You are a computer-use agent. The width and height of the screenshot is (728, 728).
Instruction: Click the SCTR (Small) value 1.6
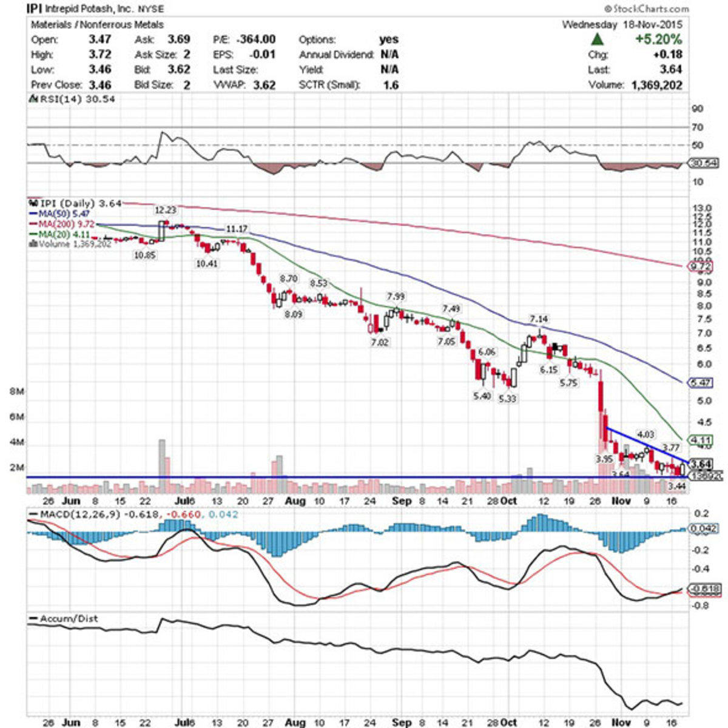[x=391, y=85]
